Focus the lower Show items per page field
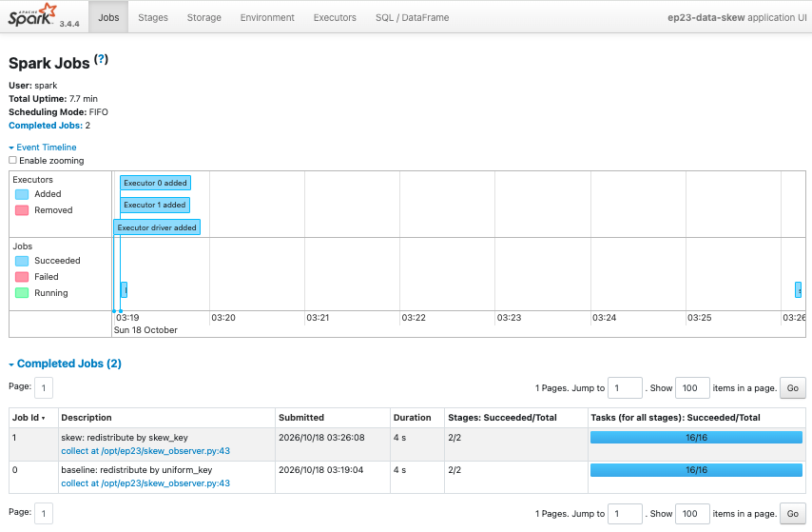 pyautogui.click(x=692, y=513)
